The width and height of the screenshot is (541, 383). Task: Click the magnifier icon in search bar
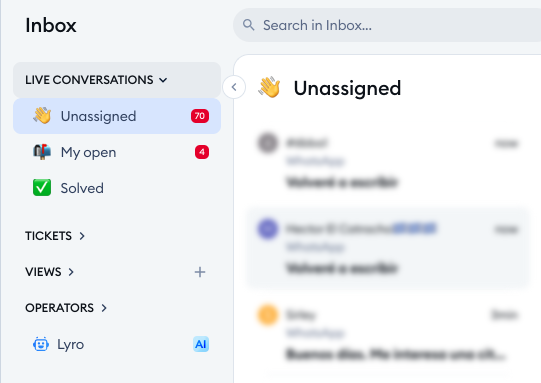(x=248, y=25)
